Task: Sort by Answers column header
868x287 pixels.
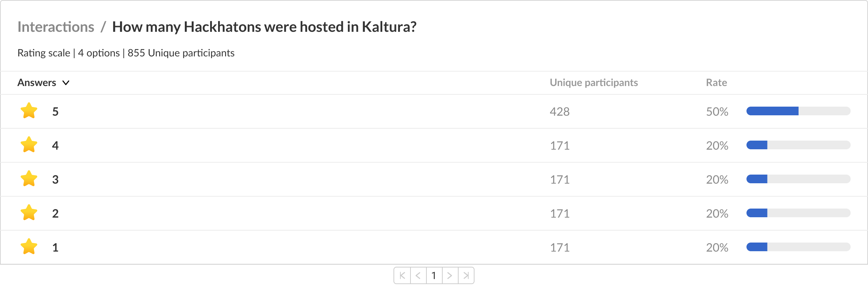Action: click(37, 83)
